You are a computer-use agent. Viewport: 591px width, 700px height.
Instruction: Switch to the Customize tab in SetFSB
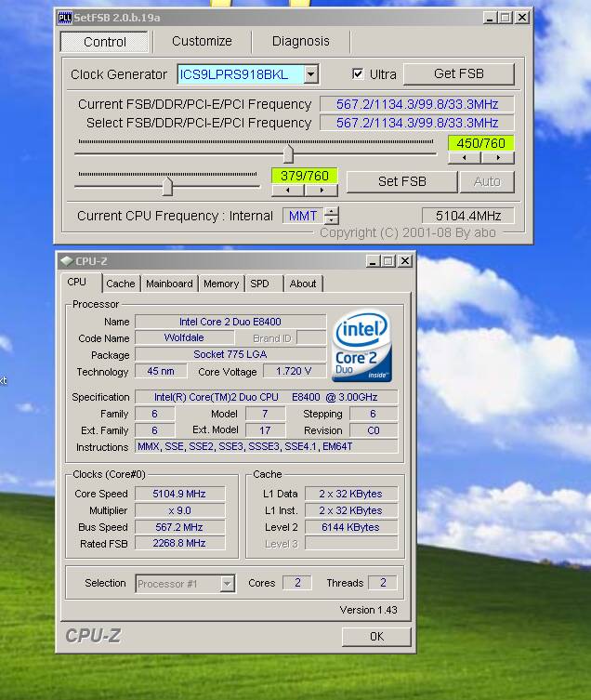(202, 41)
